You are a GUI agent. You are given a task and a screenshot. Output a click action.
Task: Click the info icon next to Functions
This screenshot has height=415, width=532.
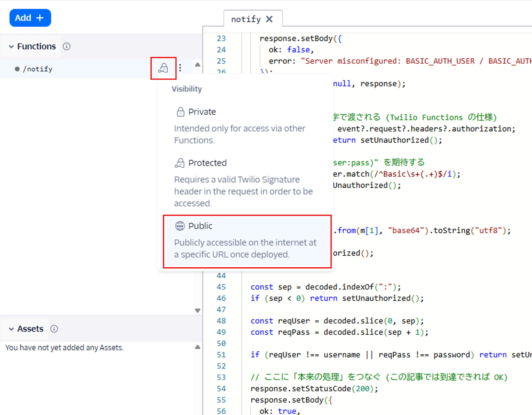coord(66,47)
